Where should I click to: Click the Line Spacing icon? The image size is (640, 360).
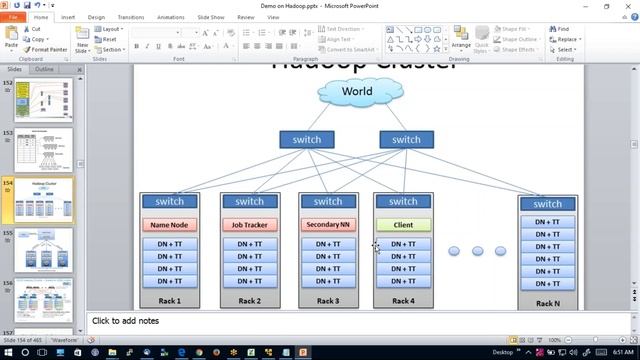click(308, 33)
